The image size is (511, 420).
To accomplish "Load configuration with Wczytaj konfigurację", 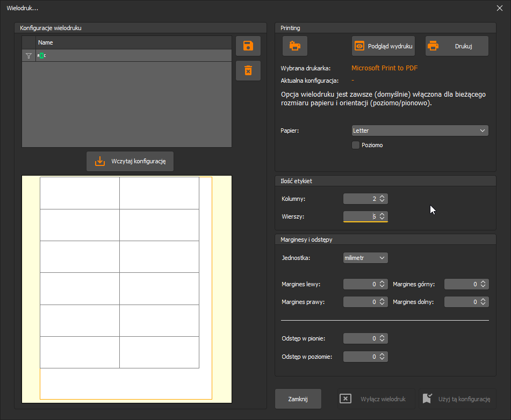I will coord(130,161).
